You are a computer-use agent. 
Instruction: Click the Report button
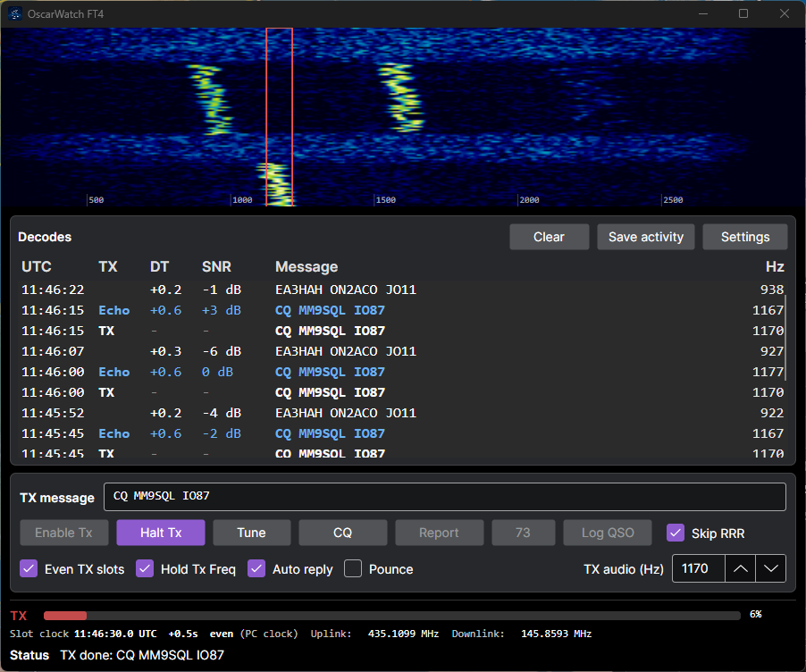[440, 533]
